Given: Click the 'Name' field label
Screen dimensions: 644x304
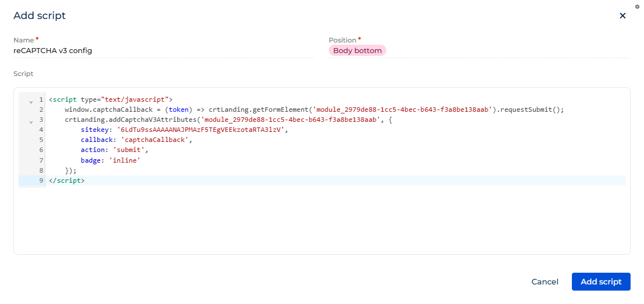Looking at the screenshot, I should pos(24,40).
